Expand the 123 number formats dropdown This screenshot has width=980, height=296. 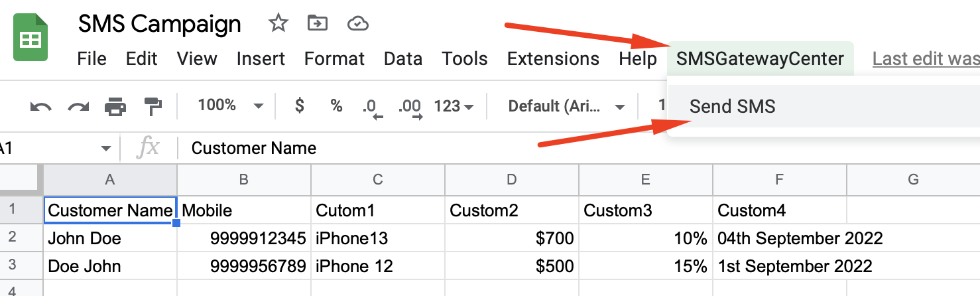coord(454,106)
